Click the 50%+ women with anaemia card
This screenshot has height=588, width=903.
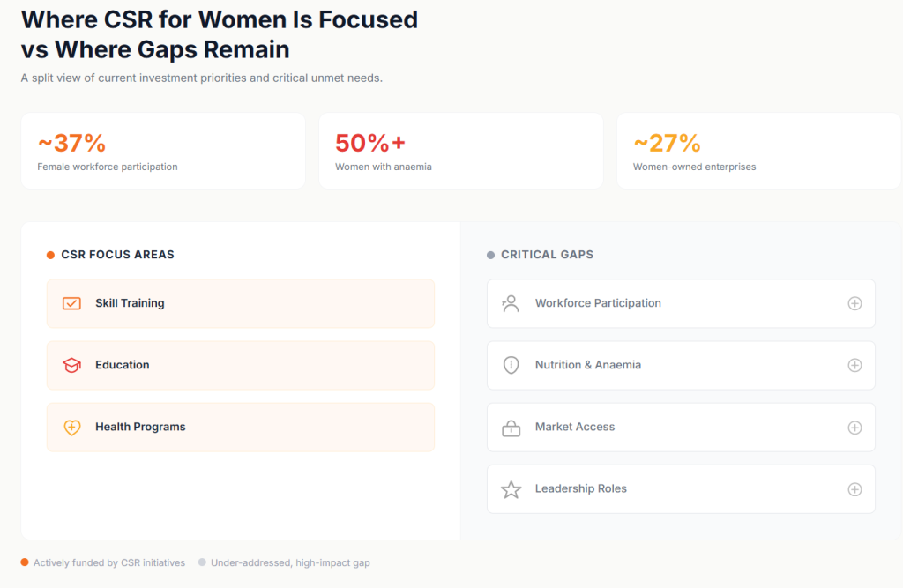460,151
